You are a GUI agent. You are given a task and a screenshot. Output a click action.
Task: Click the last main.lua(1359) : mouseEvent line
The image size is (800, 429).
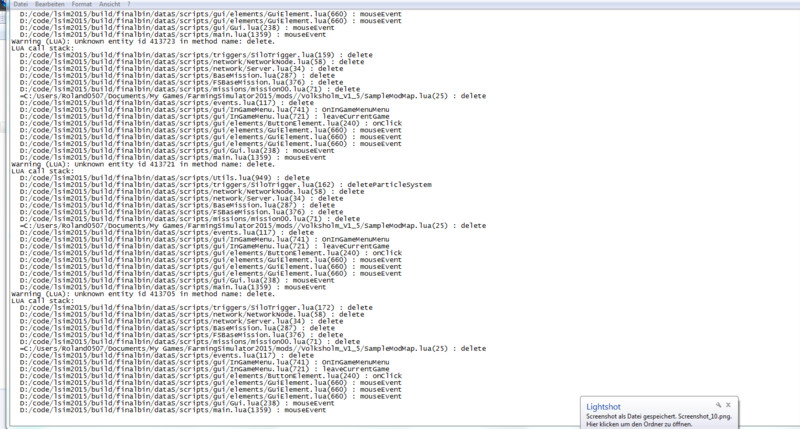173,410
